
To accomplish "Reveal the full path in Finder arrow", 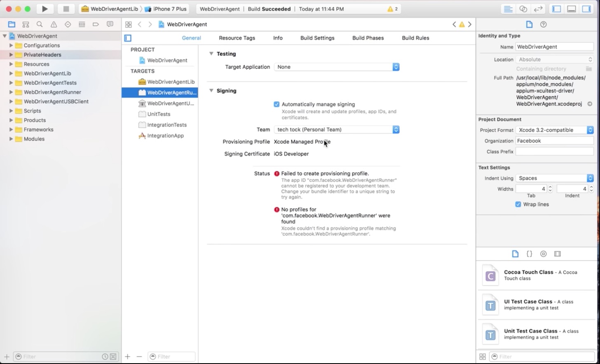I will pos(590,104).
